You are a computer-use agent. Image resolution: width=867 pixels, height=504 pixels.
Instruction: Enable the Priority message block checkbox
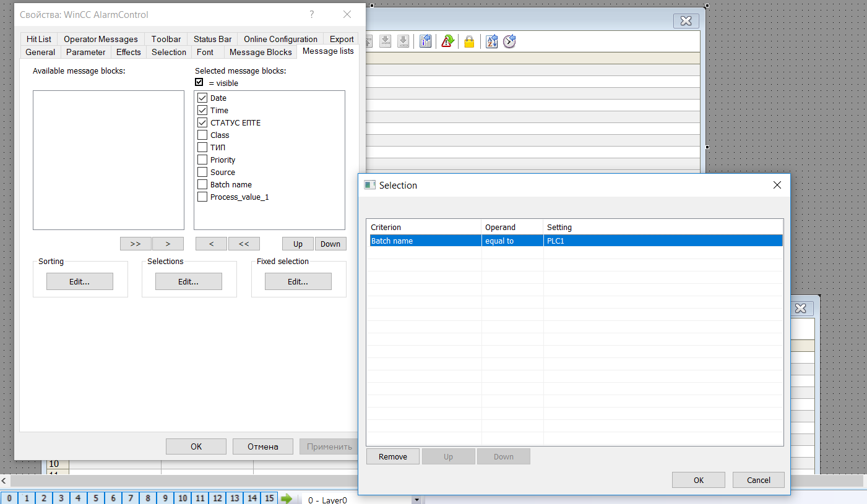tap(202, 160)
